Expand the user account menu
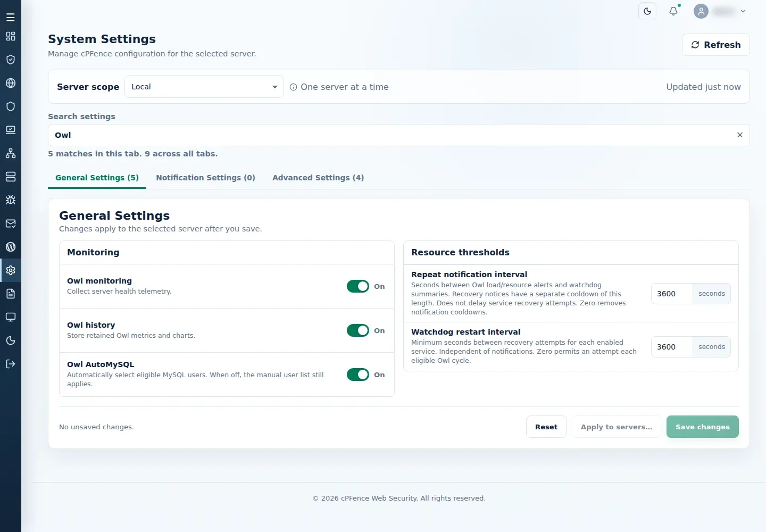The image size is (766, 532). 720,11
